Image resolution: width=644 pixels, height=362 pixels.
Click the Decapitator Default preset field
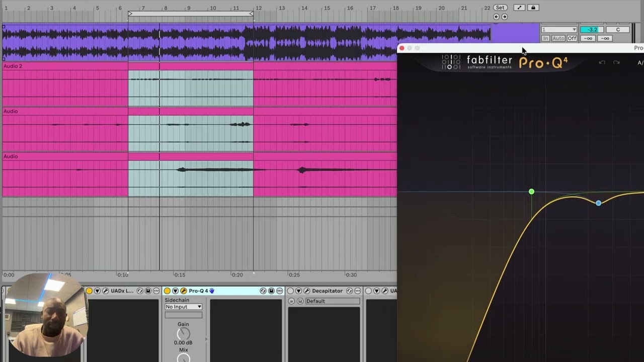(333, 301)
